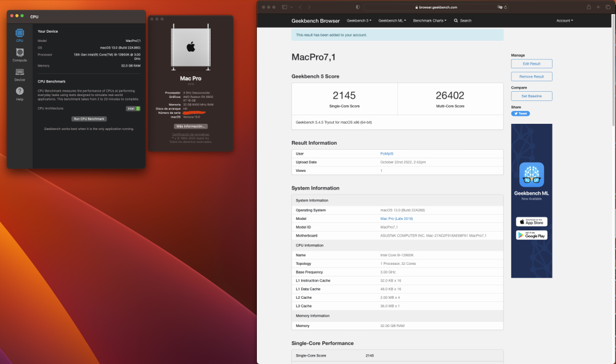The height and width of the screenshot is (364, 616).
Task: Open the Geekbench 5 menu
Action: tap(359, 20)
